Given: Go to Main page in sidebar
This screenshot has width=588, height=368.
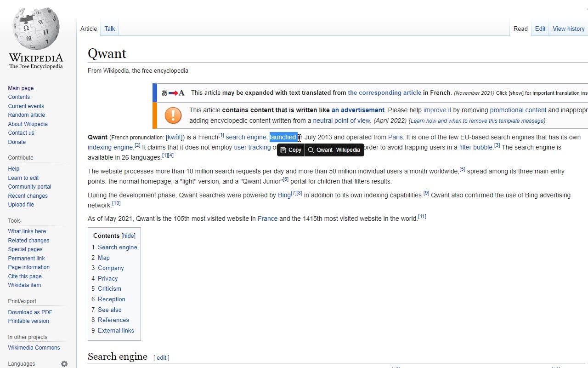Looking at the screenshot, I should (x=21, y=88).
